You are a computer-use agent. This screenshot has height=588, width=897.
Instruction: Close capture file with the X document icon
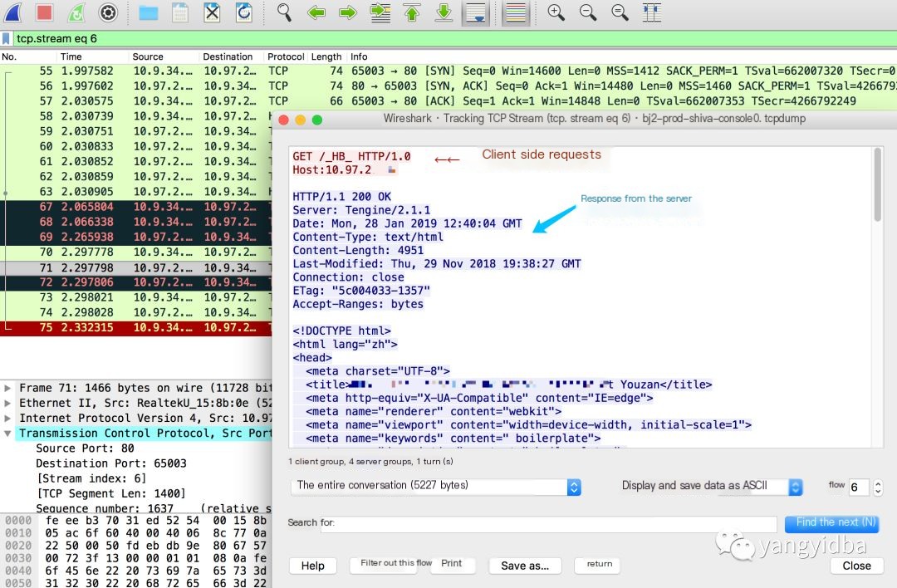213,12
